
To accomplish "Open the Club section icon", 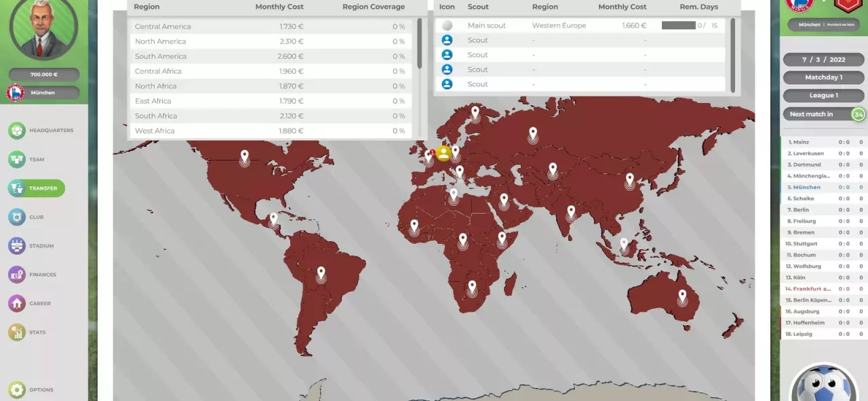I will coord(17,217).
